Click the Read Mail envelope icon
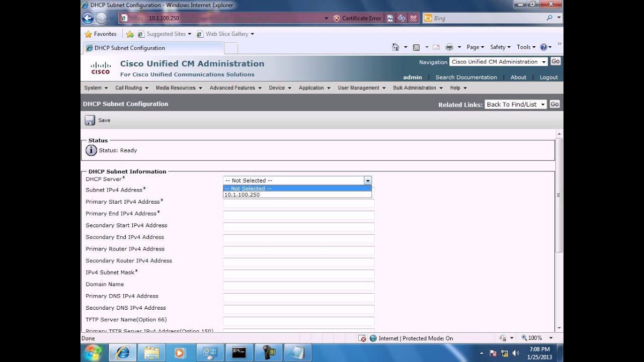The width and height of the screenshot is (644, 362). click(436, 47)
